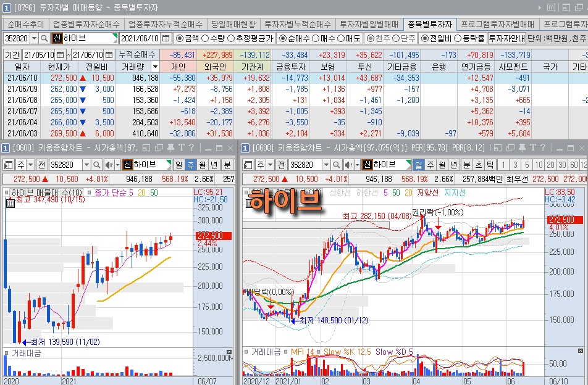Click the copy-window icon in the right chart title bar

point(510,148)
